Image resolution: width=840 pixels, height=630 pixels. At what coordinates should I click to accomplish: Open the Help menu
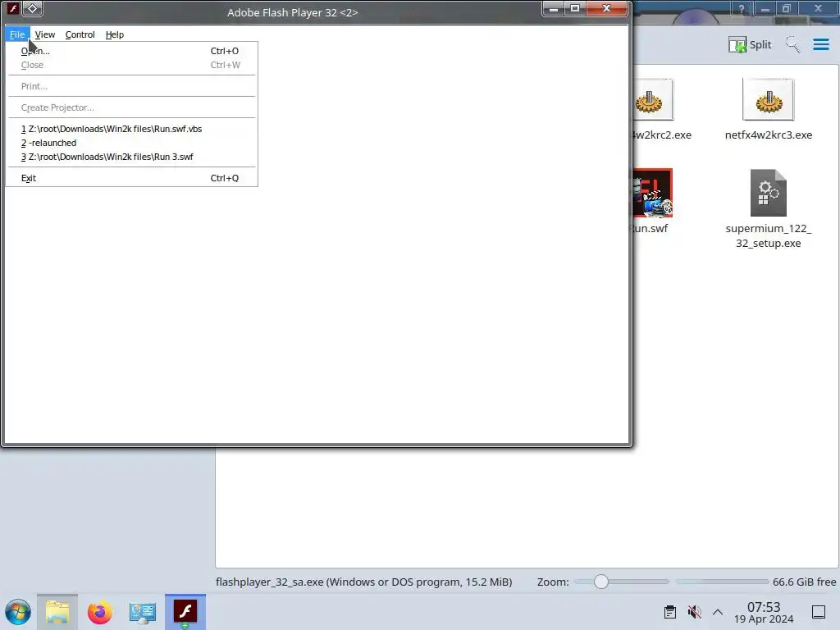click(115, 34)
